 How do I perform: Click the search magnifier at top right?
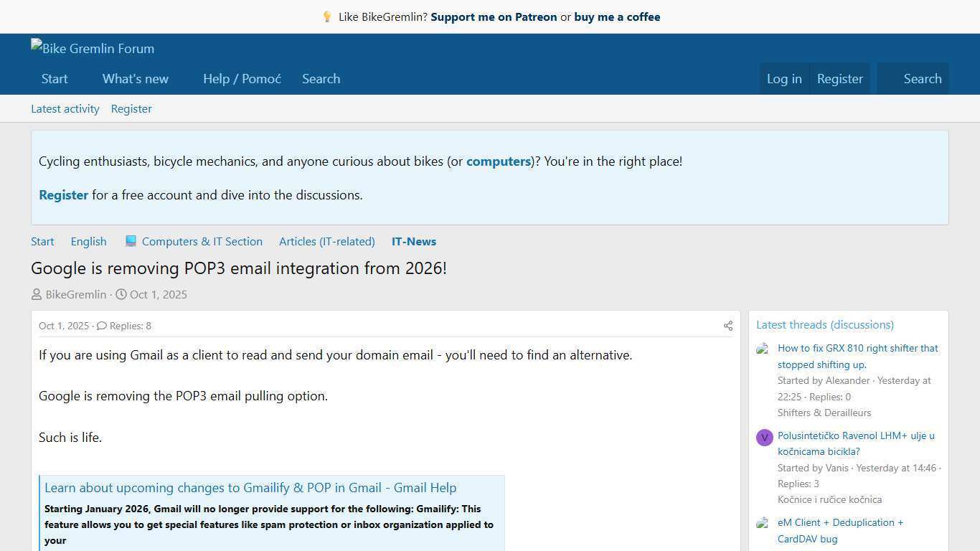coord(923,79)
